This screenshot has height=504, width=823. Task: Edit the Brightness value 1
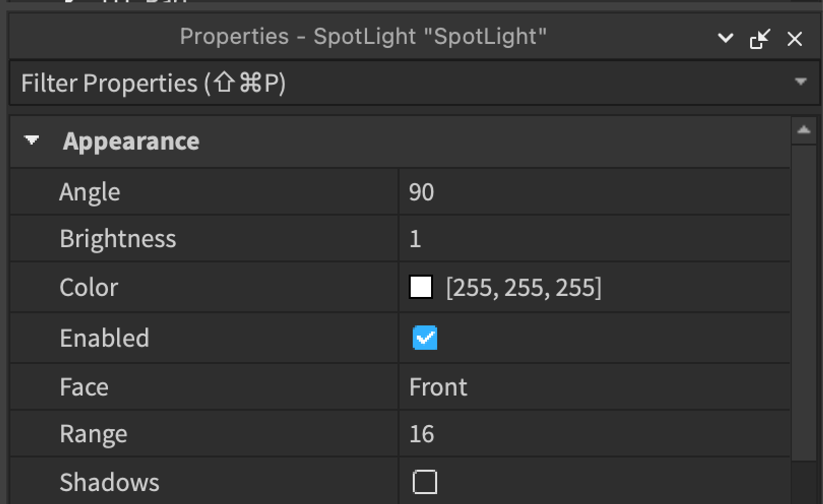(x=594, y=239)
